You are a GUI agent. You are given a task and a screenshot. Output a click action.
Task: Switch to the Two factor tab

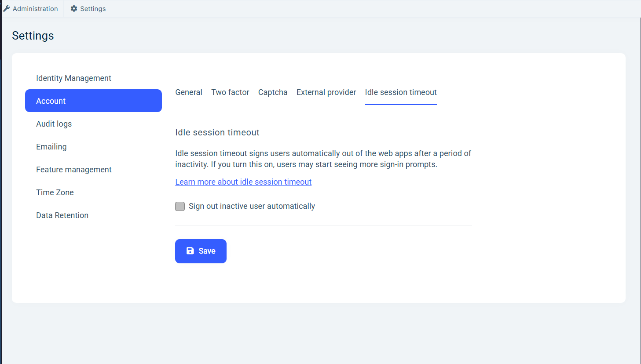pos(230,92)
